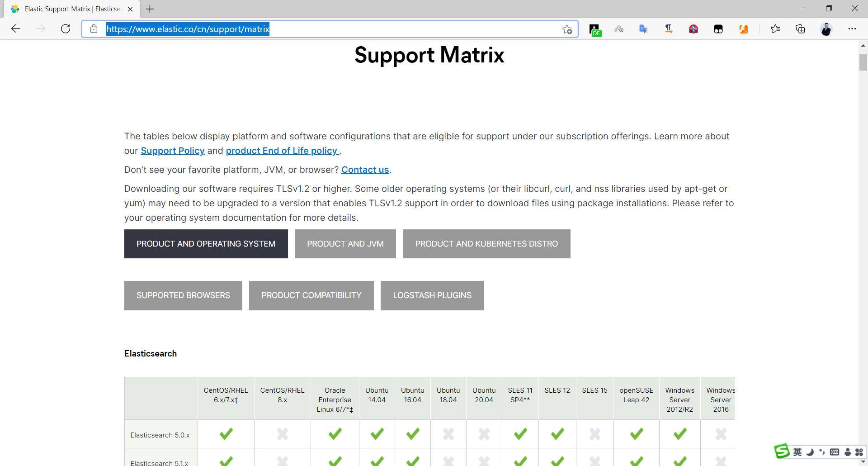Click Elasticsearch 5.0.x cross under Ubuntu 20.04

(x=484, y=434)
